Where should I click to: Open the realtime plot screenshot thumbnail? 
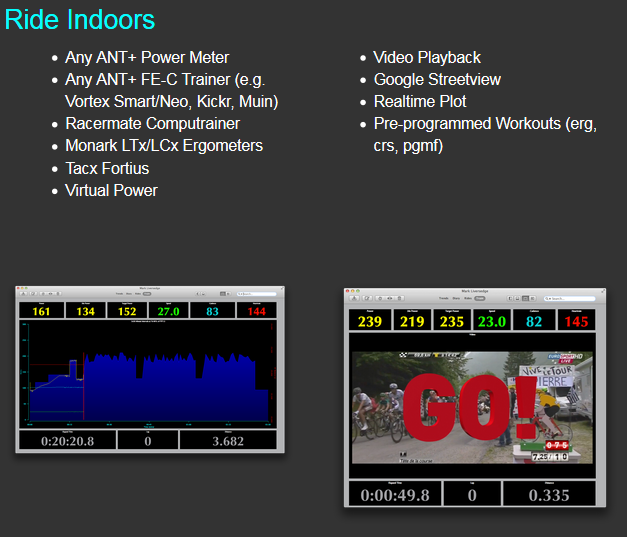[150, 369]
